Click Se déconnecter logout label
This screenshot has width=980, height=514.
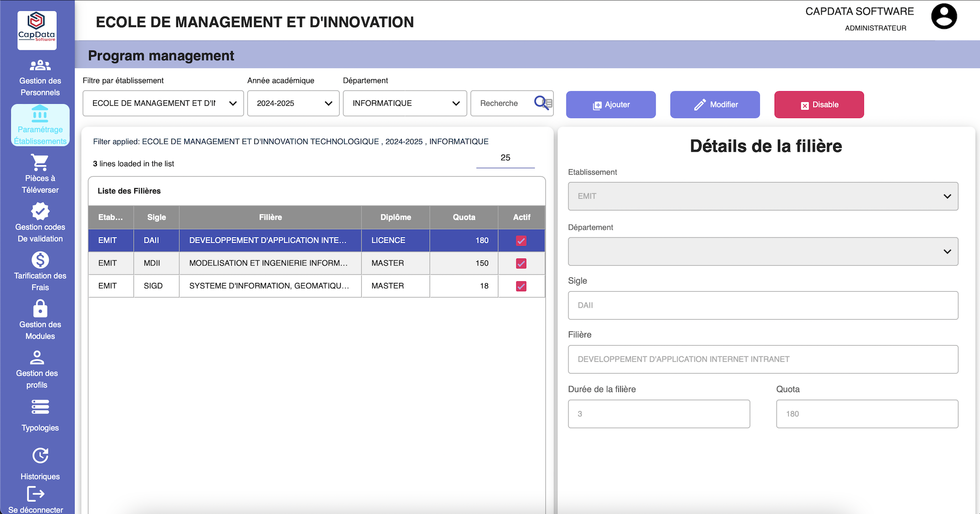coord(36,509)
